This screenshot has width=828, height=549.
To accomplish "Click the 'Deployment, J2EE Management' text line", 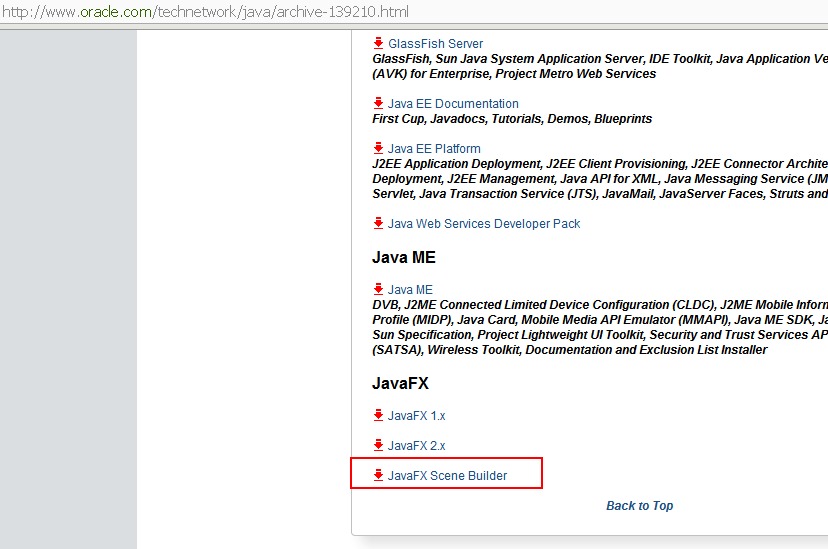I will (x=600, y=179).
